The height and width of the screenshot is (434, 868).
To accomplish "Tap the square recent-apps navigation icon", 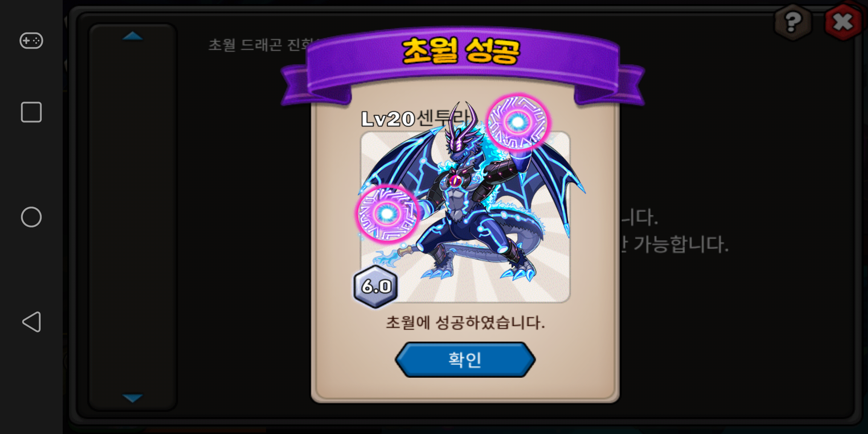I will [31, 112].
